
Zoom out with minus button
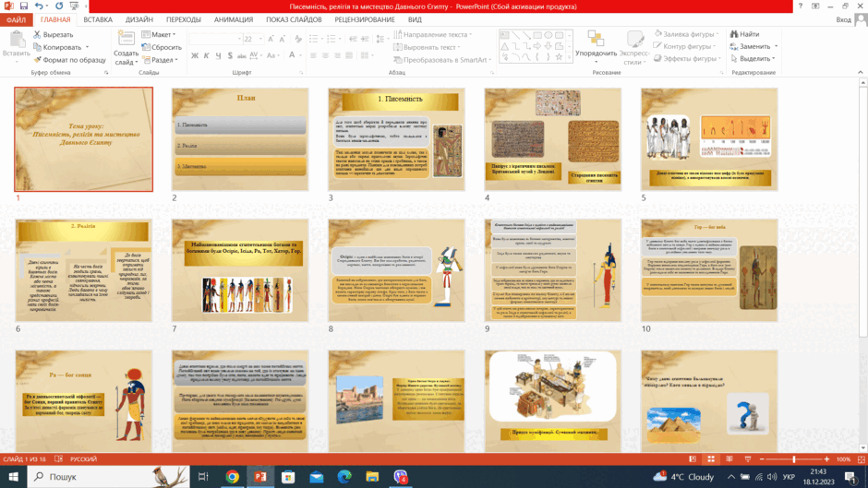click(762, 459)
